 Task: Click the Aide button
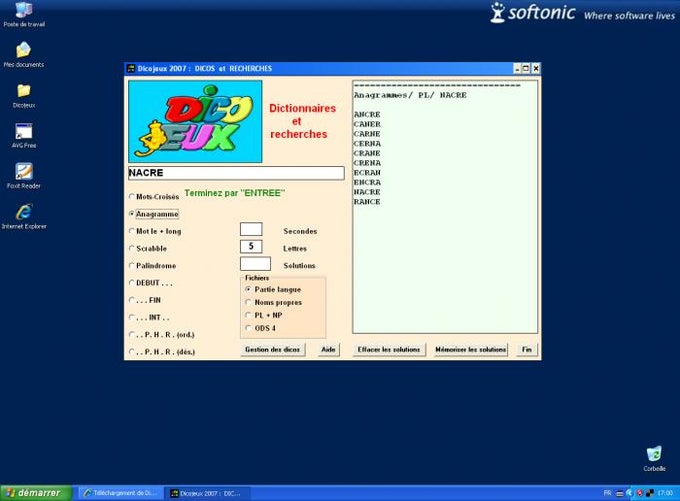(x=328, y=350)
